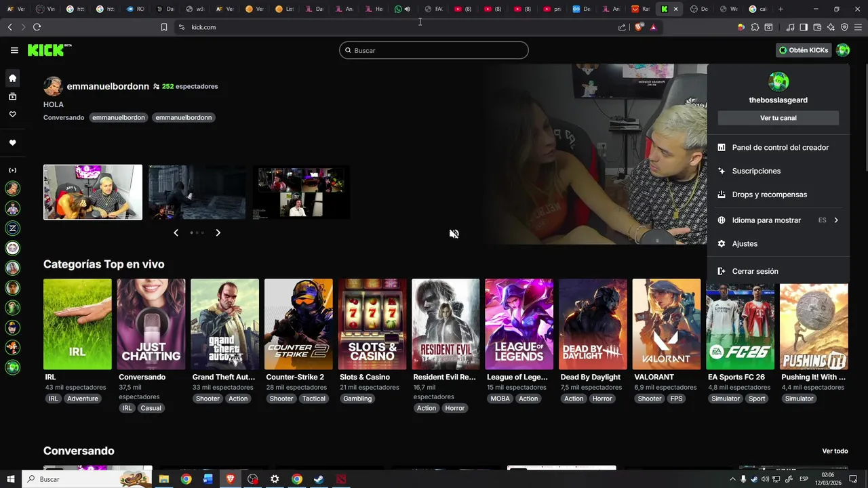The width and height of the screenshot is (868, 488).
Task: Open the Slots & Casino category card
Action: point(372,324)
